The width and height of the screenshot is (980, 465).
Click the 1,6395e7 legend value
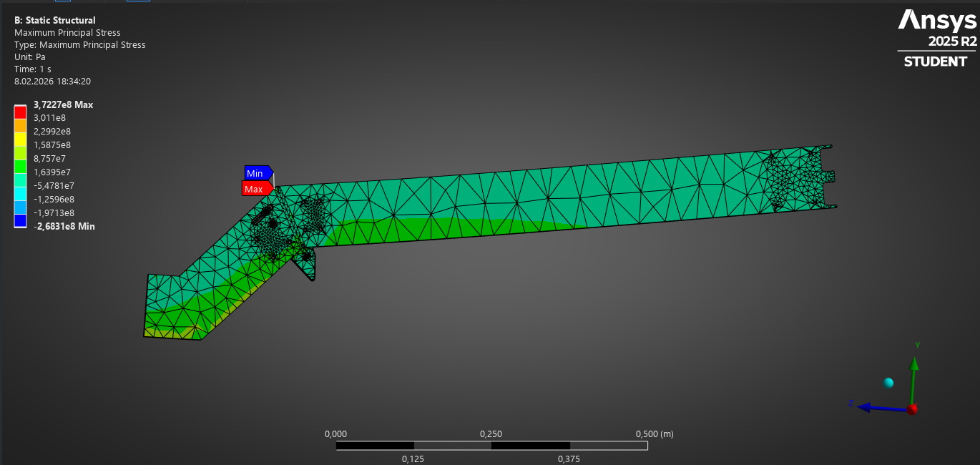52,172
